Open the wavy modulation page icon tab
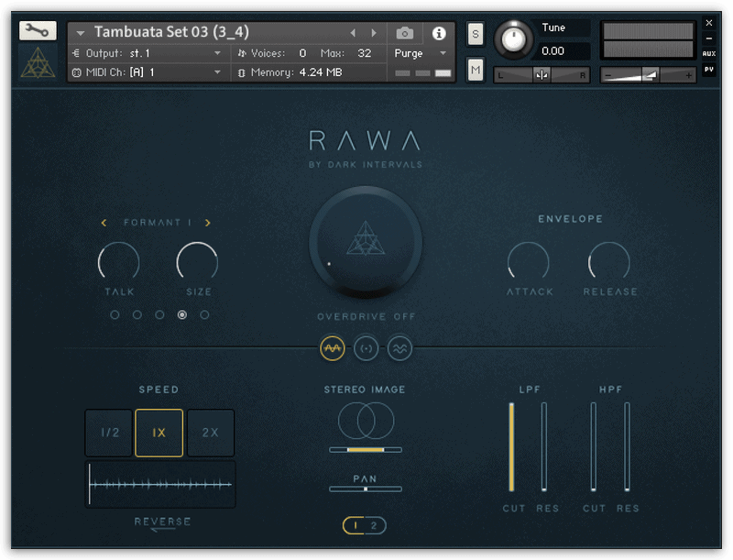Image resolution: width=733 pixels, height=560 pixels. (399, 348)
